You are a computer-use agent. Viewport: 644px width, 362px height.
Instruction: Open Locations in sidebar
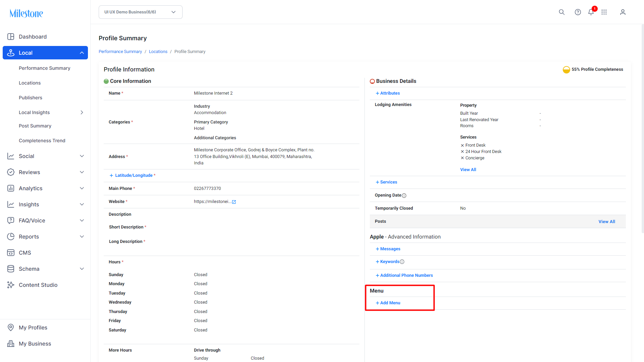pyautogui.click(x=30, y=83)
